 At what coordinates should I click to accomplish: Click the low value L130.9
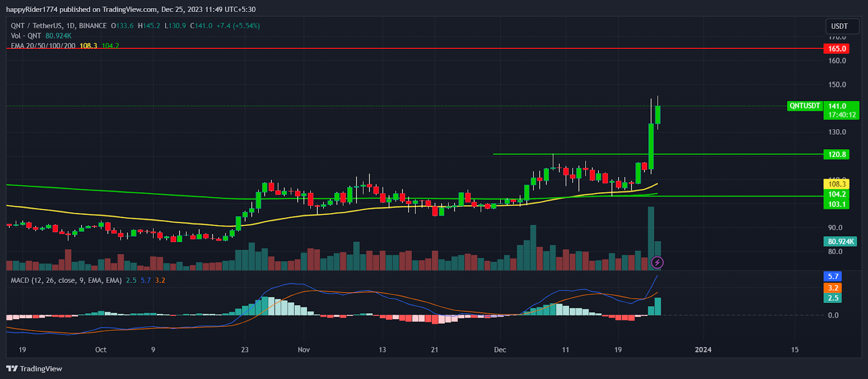coord(175,26)
